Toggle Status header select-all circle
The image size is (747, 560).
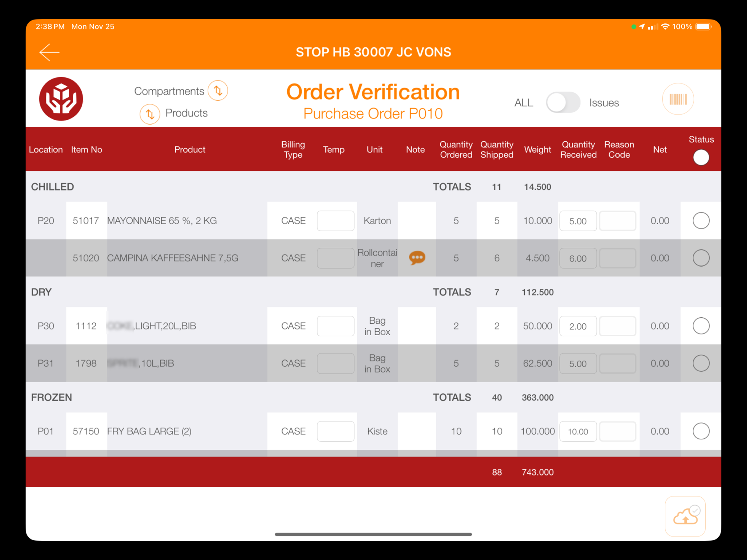pyautogui.click(x=701, y=157)
